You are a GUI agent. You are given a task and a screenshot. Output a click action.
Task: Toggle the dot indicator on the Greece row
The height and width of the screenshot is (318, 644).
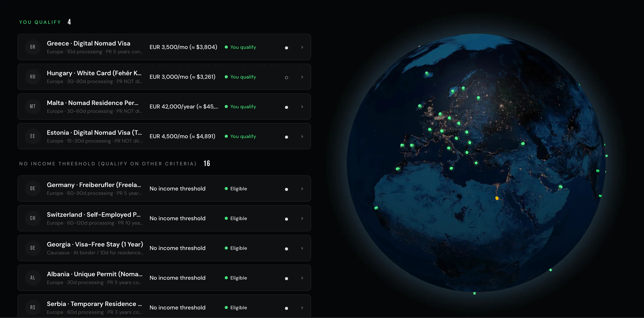[x=287, y=48]
